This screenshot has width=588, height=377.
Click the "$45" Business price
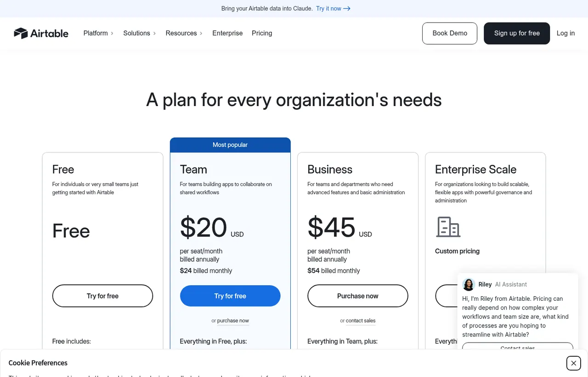[331, 227]
